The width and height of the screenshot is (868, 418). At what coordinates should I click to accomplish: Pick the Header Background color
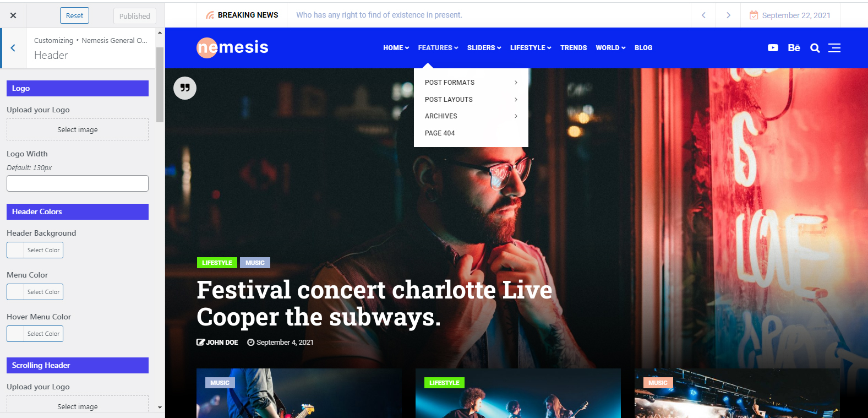(35, 250)
